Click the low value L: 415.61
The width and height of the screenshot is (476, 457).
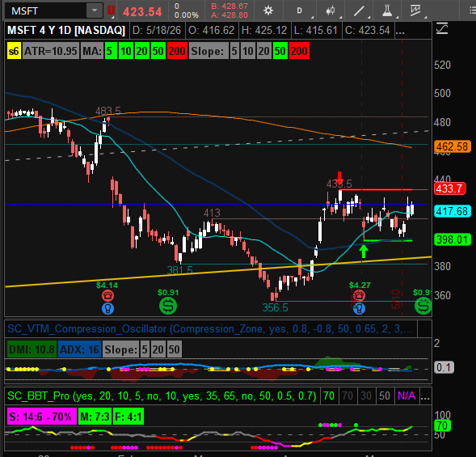(x=316, y=31)
